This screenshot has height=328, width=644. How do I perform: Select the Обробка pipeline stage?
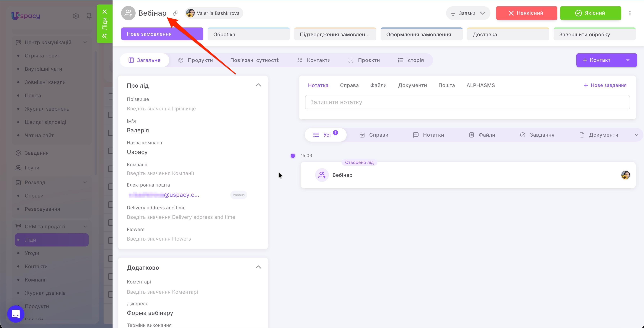point(248,34)
